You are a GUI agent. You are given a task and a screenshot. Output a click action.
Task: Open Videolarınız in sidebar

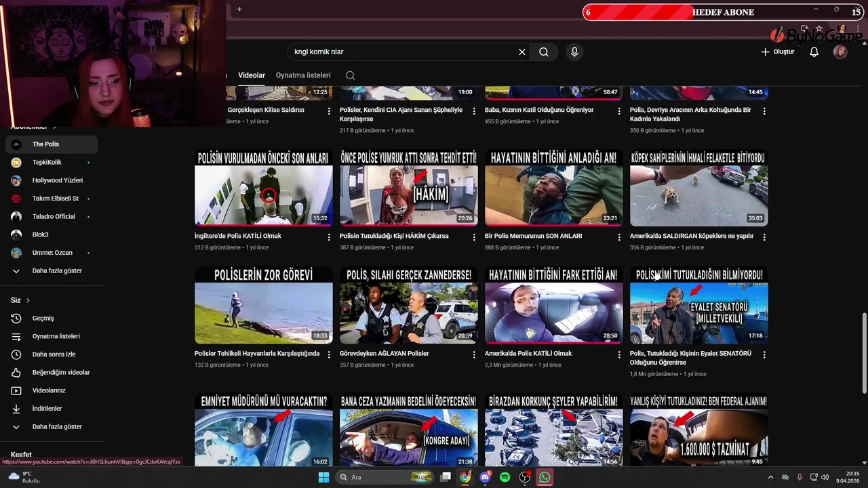(x=52, y=390)
